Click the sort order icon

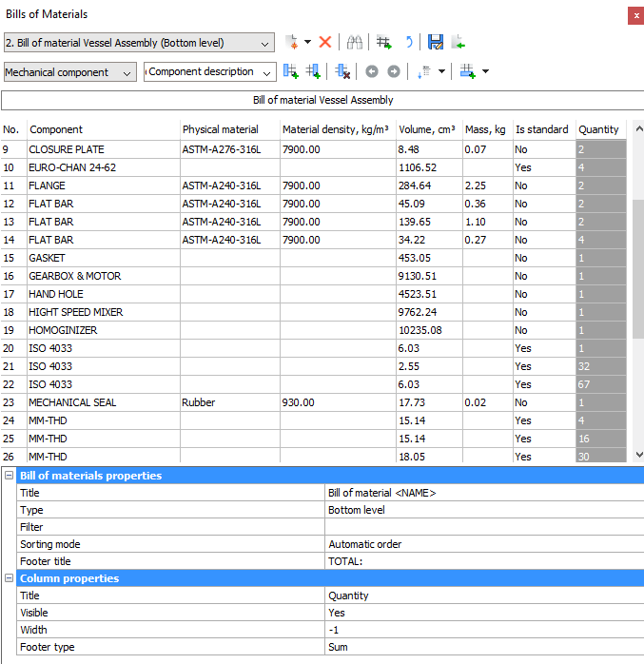click(424, 71)
